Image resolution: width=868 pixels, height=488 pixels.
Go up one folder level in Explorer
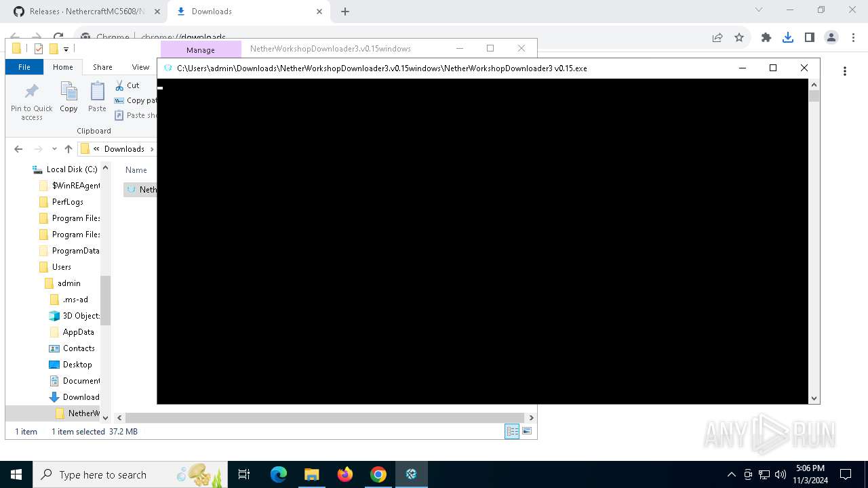(x=68, y=149)
